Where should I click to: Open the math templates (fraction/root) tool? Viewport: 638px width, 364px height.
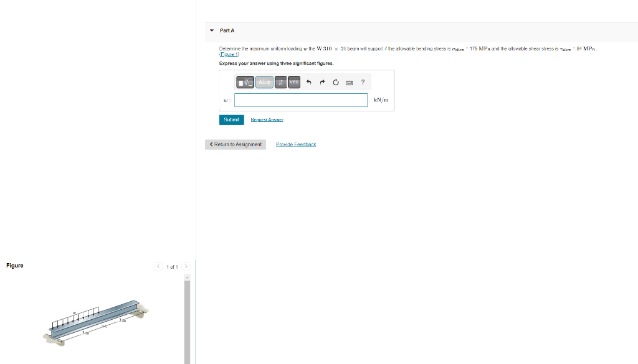pyautogui.click(x=245, y=82)
